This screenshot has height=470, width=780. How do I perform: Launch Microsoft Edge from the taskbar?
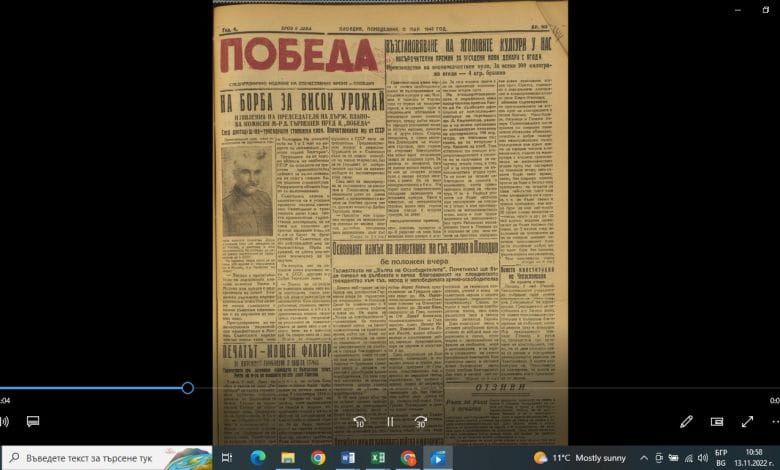(258, 458)
